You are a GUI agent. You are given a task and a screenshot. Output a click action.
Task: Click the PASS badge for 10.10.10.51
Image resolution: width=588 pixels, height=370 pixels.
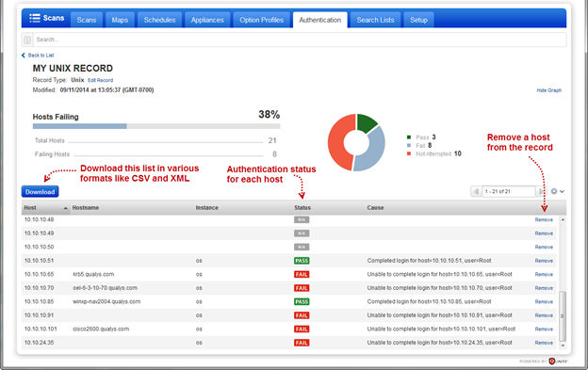(x=302, y=261)
